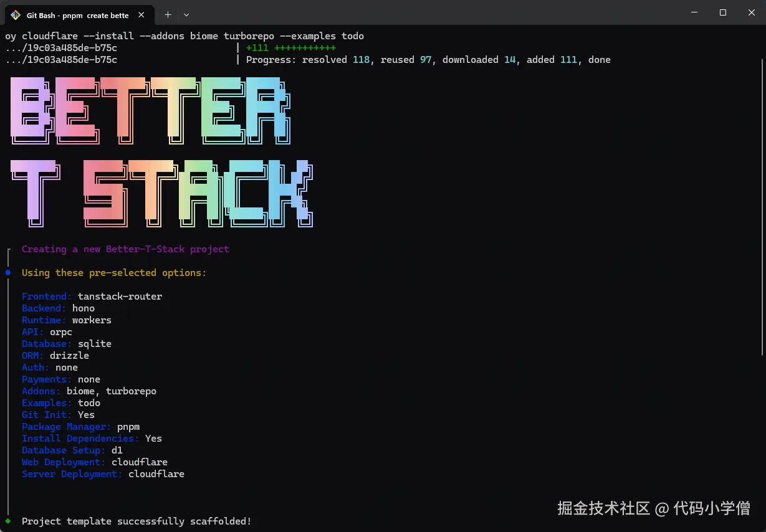Close the terminal window
Viewport: 766px width, 532px height.
point(751,12)
